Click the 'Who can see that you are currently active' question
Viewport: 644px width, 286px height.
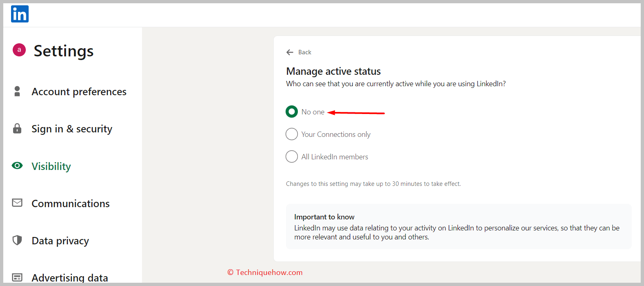(396, 84)
